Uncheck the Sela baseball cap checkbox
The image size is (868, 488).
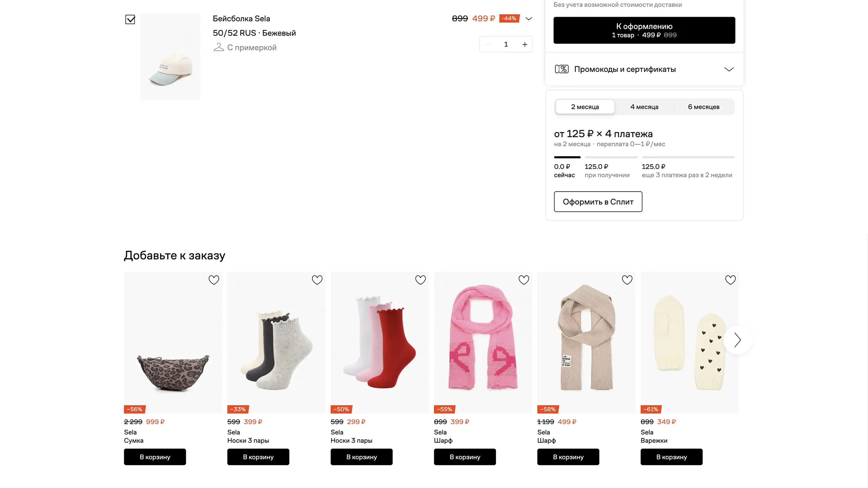130,20
